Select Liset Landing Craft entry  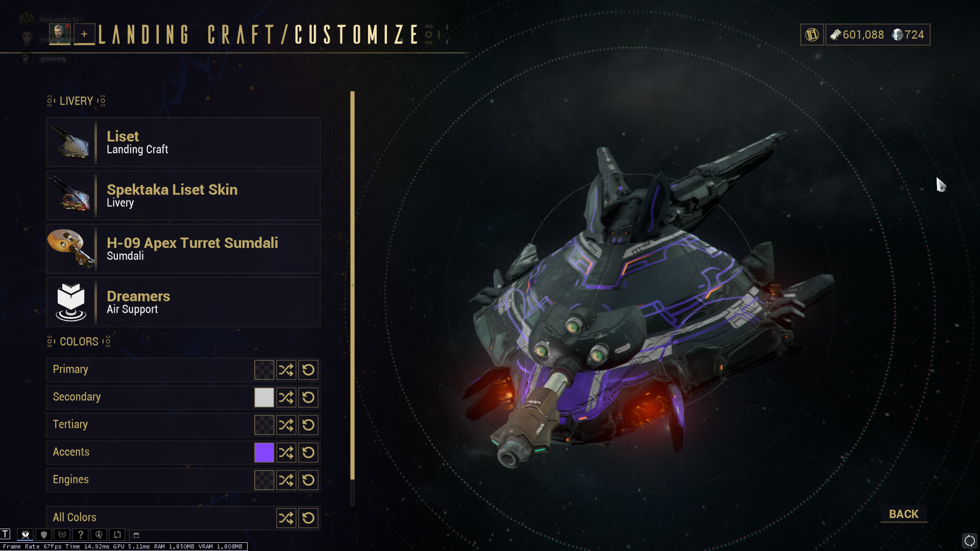(183, 142)
